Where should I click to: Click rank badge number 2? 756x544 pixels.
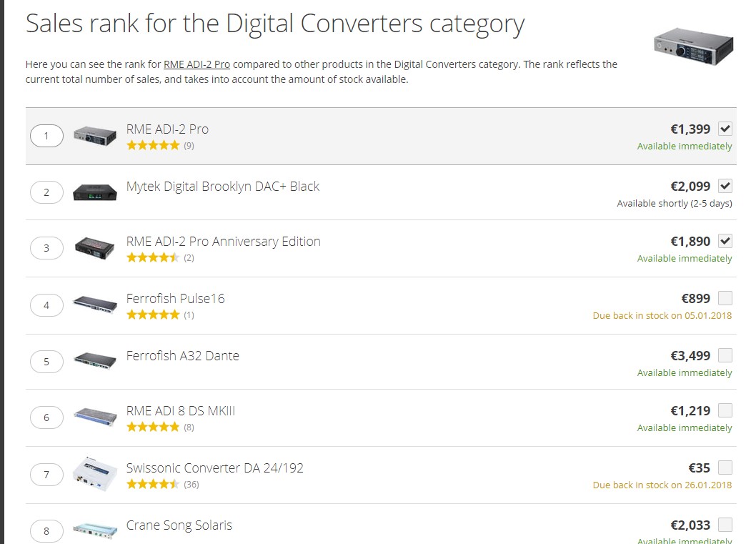click(x=46, y=192)
